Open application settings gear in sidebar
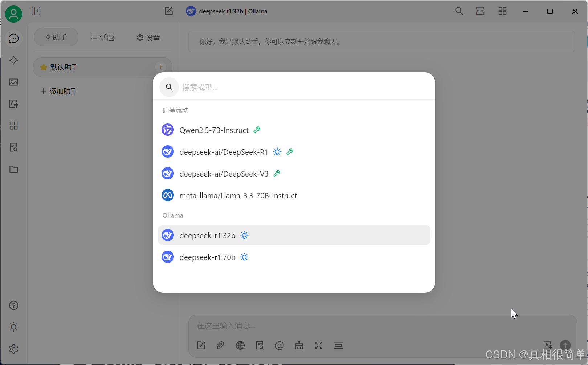 coord(14,349)
